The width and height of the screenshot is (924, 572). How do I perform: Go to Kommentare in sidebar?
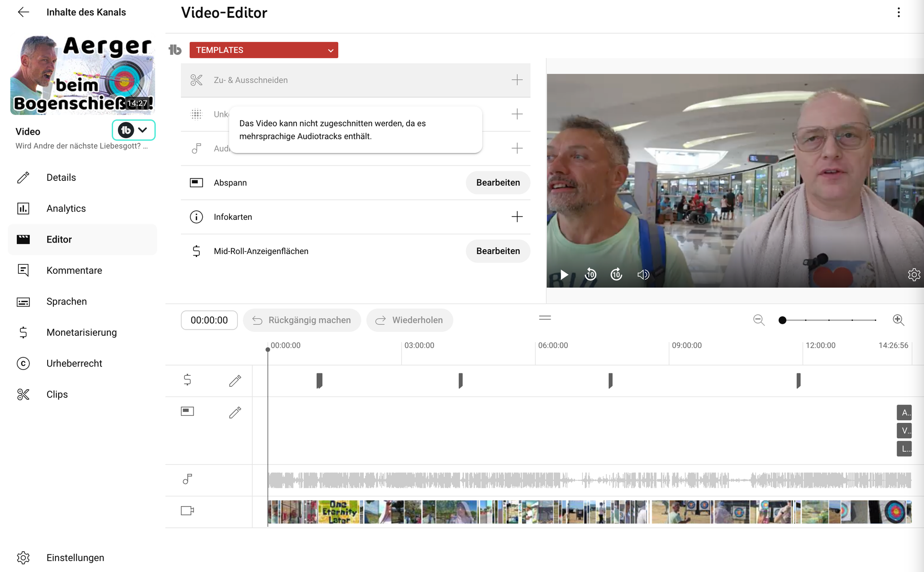coord(74,270)
